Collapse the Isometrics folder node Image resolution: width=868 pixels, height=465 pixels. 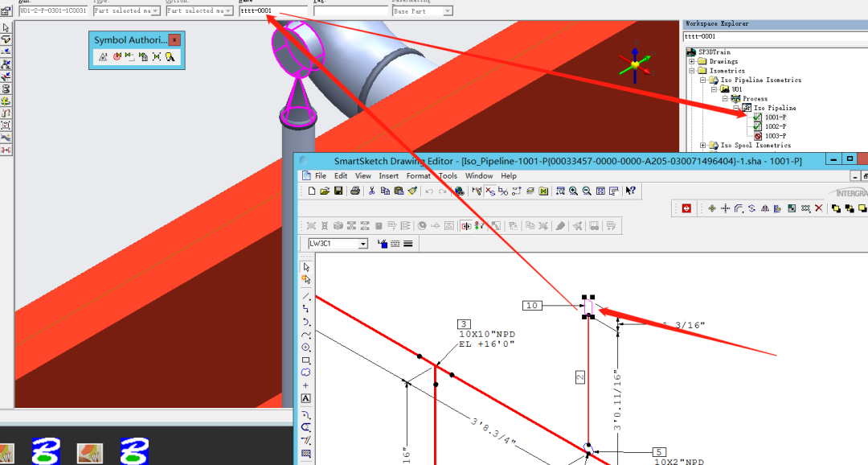[x=692, y=71]
